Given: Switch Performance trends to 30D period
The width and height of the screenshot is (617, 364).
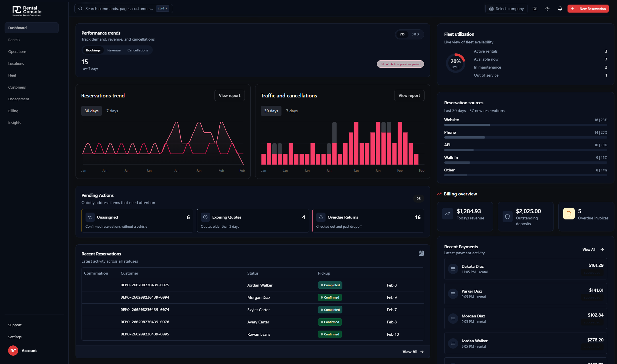Looking at the screenshot, I should 415,34.
